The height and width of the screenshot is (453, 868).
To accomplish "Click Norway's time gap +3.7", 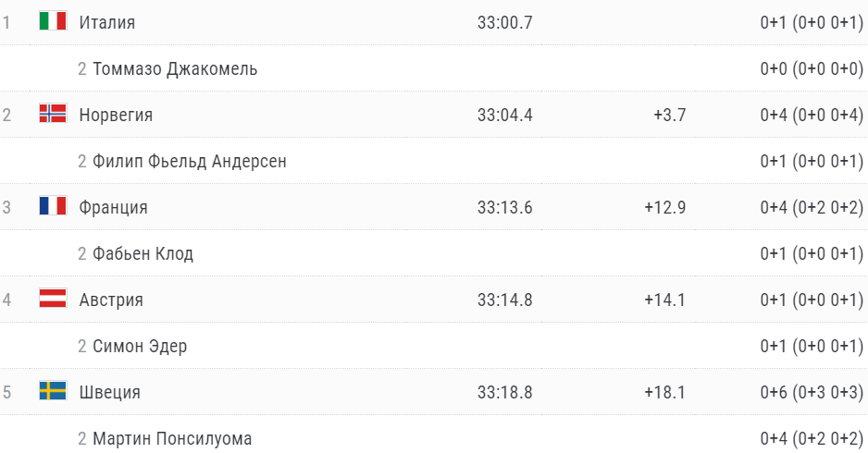I will (x=669, y=115).
